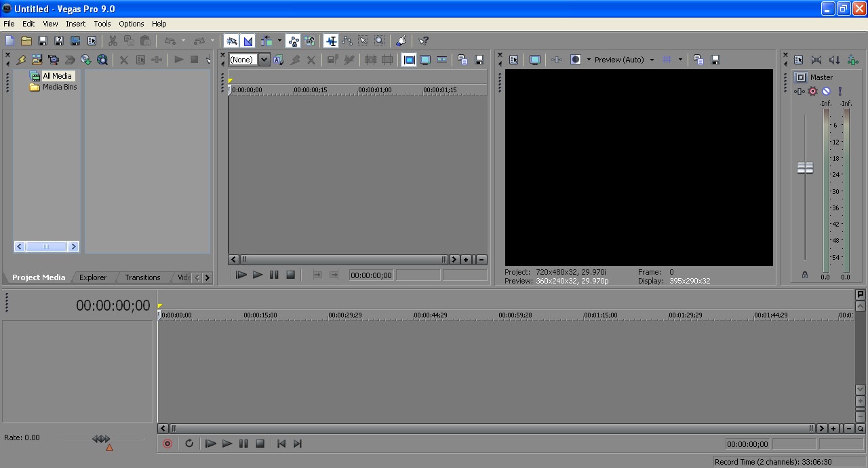Viewport: 868px width, 468px height.
Task: Click Capture Video in Project Media toolbar
Action: point(54,60)
